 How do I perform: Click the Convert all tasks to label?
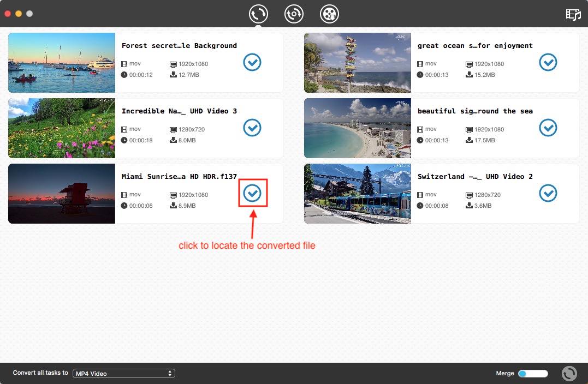(40, 373)
